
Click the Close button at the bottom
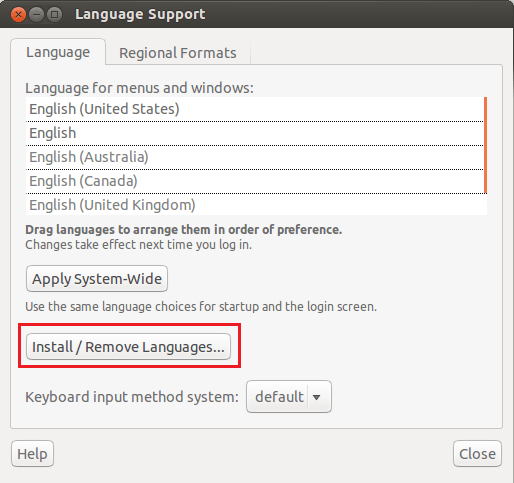(x=477, y=454)
